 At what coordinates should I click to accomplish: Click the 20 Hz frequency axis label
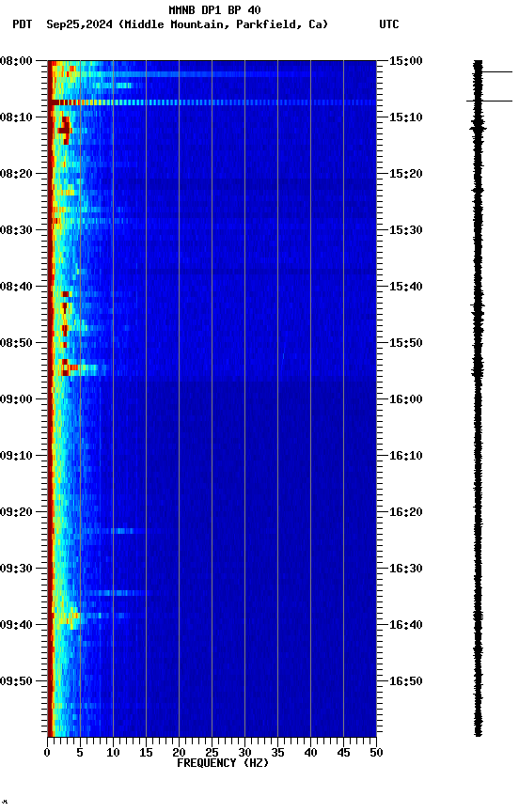[x=179, y=753]
